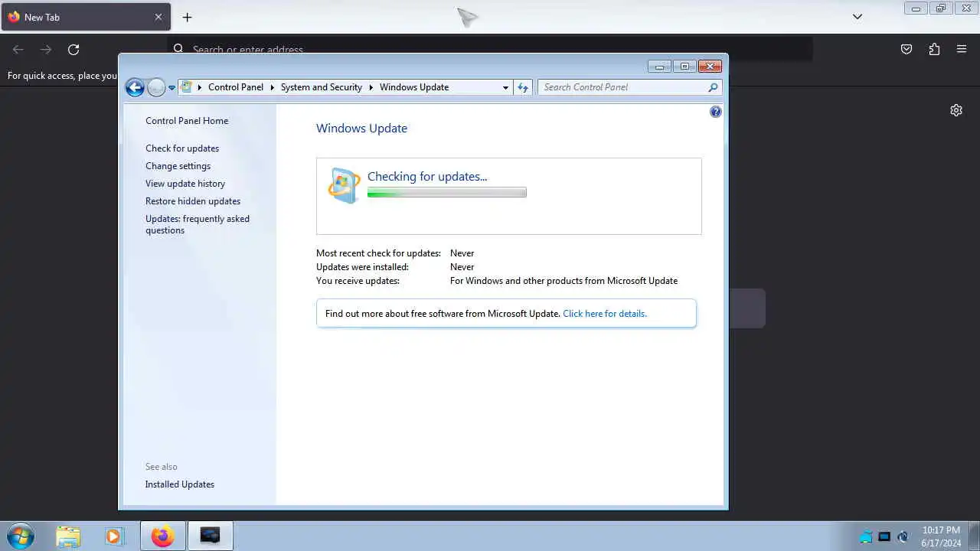Open Windows Start menu
The height and width of the screenshot is (551, 980).
pyautogui.click(x=20, y=536)
